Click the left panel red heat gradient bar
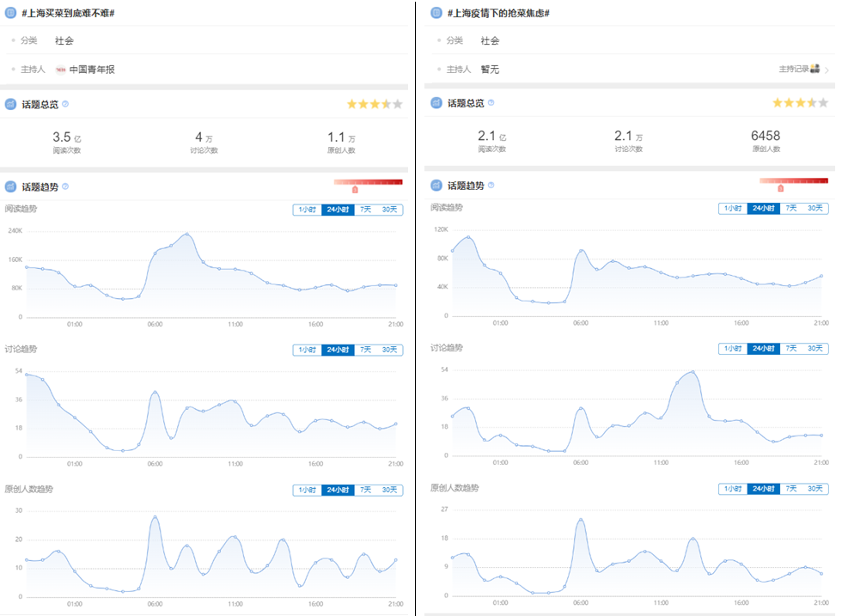This screenshot has height=616, width=842. click(x=369, y=183)
